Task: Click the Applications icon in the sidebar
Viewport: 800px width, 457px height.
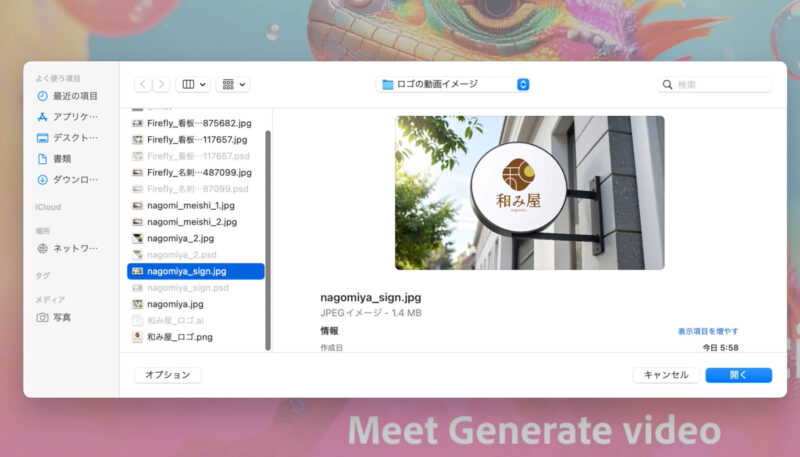Action: click(x=42, y=117)
